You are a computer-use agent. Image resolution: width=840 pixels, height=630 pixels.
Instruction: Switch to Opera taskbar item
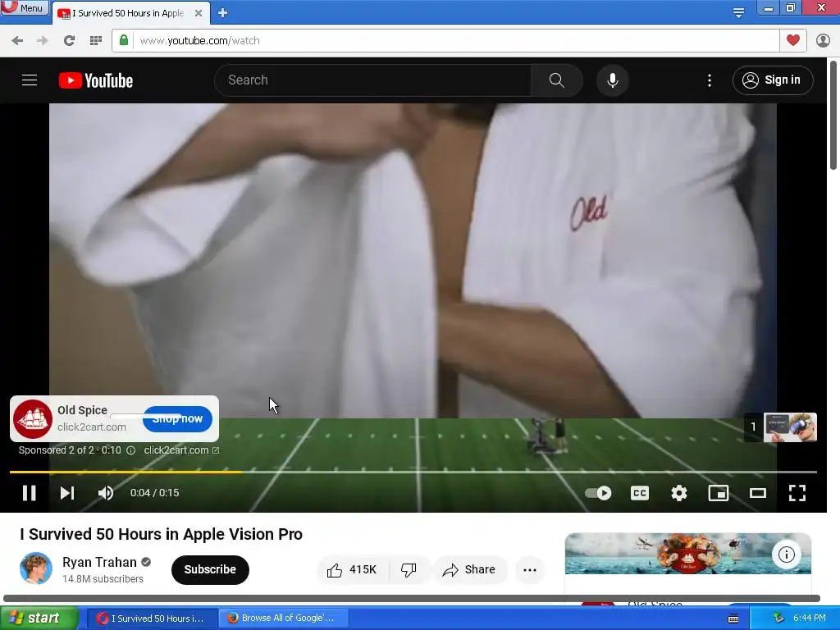pyautogui.click(x=152, y=619)
